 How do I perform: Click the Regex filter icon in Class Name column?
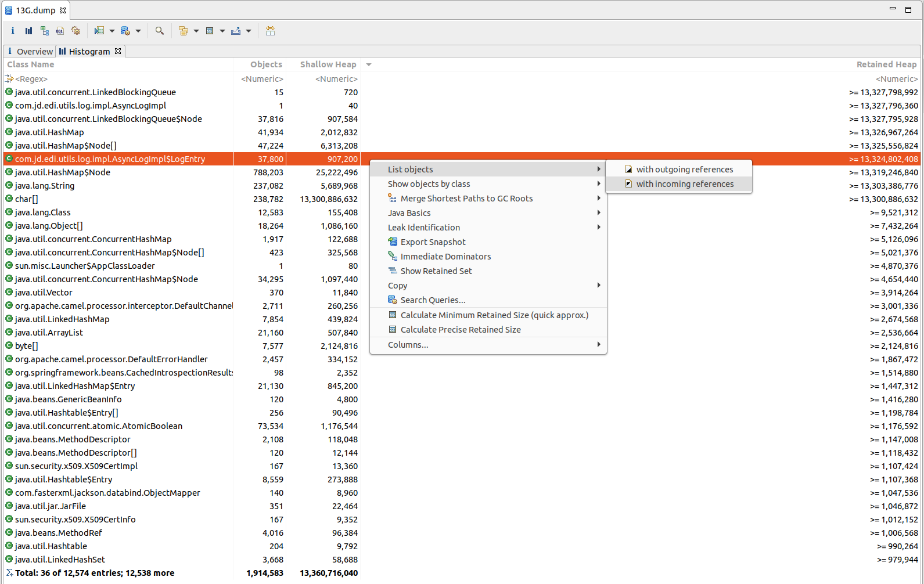(x=9, y=78)
